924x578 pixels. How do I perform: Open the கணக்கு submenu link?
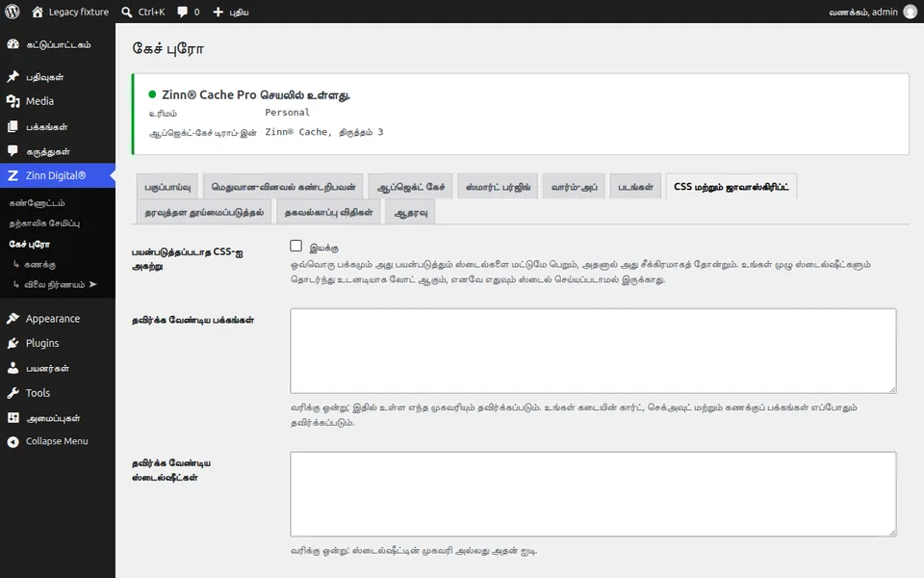[x=39, y=265]
